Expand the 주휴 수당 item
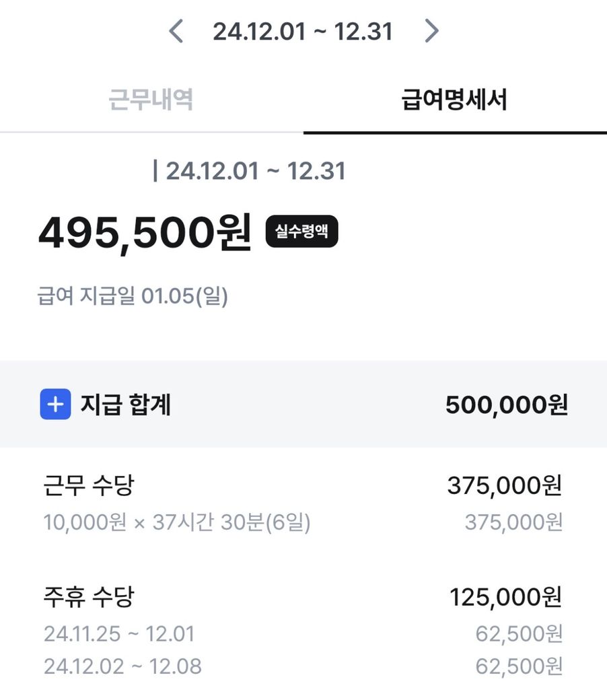 (x=88, y=596)
